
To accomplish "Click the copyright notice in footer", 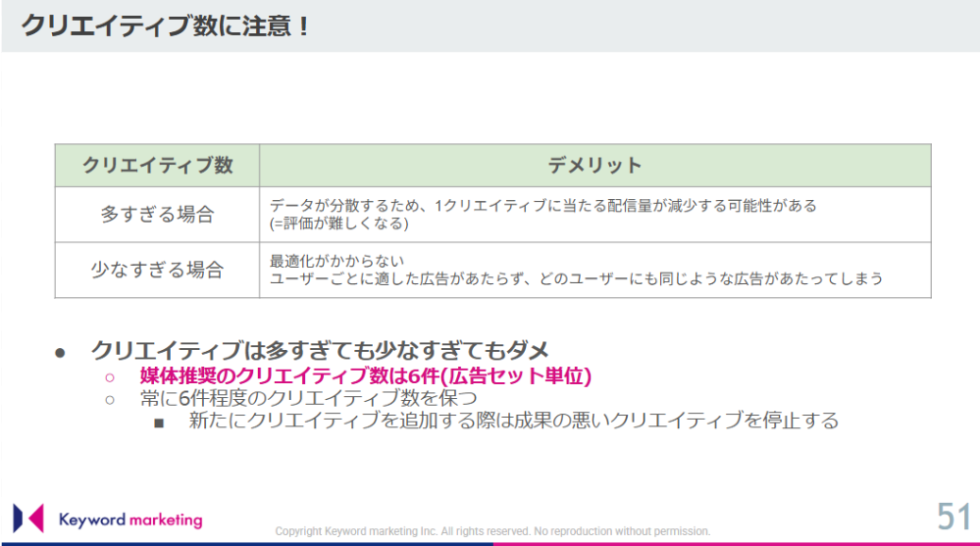I will [x=492, y=531].
